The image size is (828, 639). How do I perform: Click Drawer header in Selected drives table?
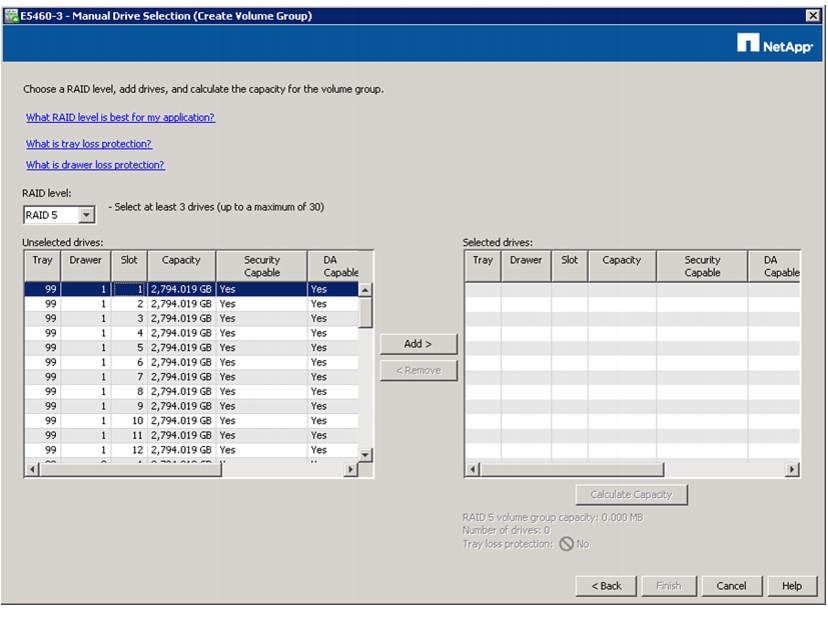[x=526, y=266]
